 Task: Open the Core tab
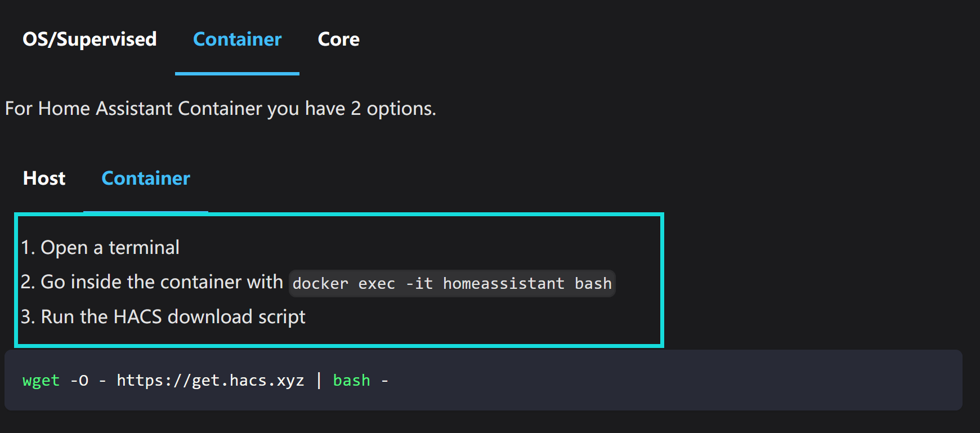(x=338, y=39)
